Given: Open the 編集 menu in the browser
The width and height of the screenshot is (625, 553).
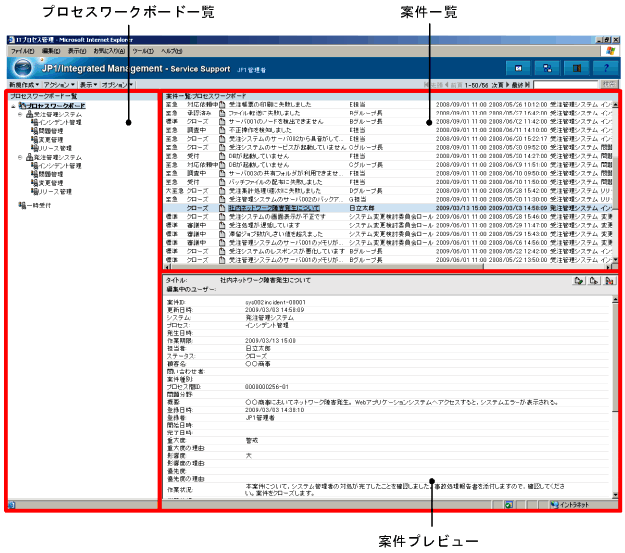Looking at the screenshot, I should pos(51,51).
